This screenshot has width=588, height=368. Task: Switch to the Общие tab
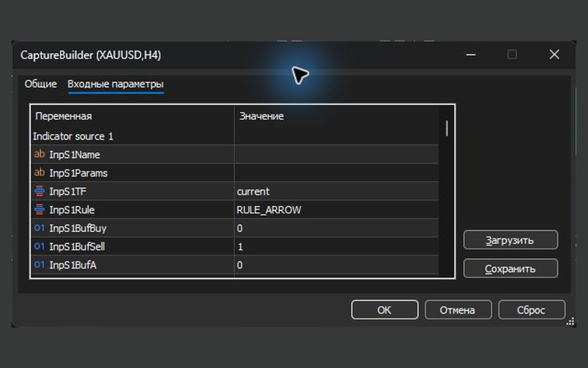coord(40,84)
